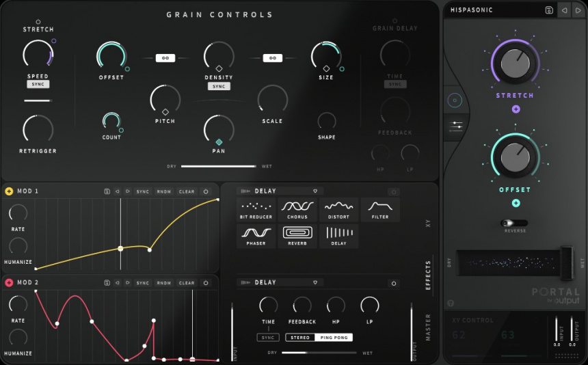Select previous MOD 1 shape arrow
Viewport: 588px width, 365px height.
(x=118, y=191)
